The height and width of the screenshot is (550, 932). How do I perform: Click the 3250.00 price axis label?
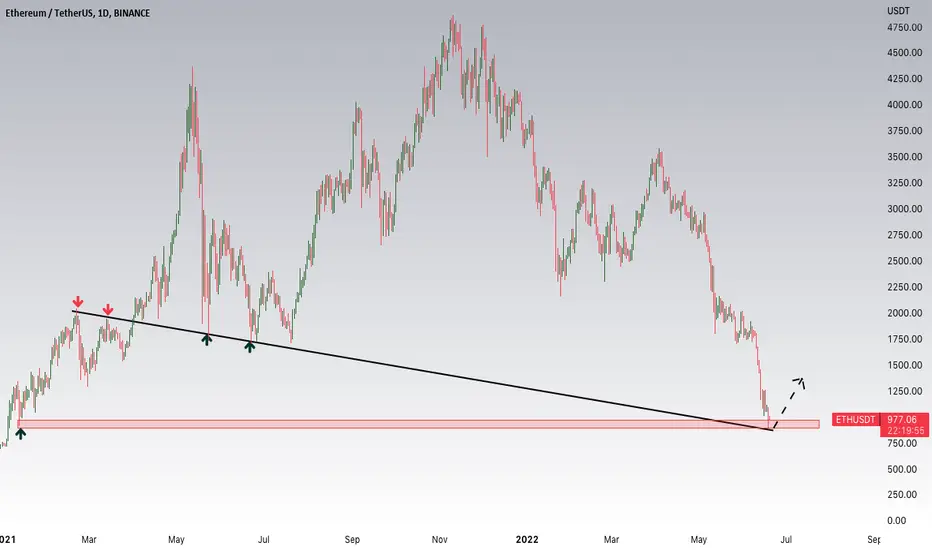pos(905,183)
